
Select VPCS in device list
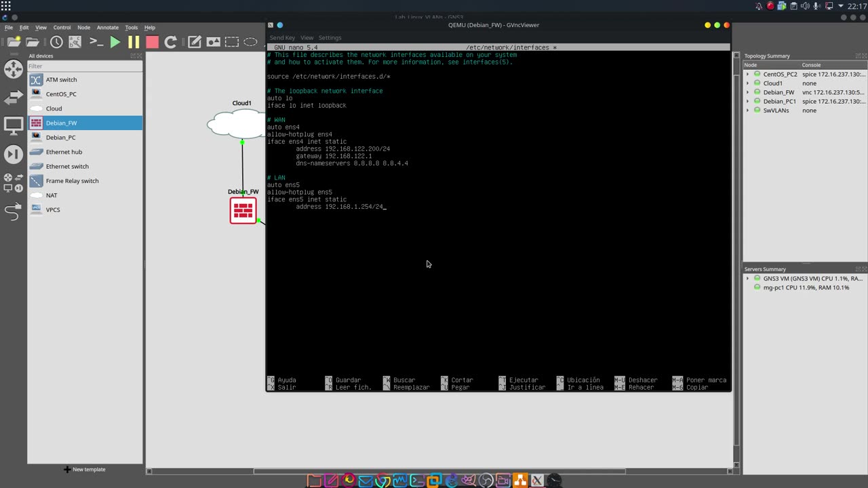85,209
